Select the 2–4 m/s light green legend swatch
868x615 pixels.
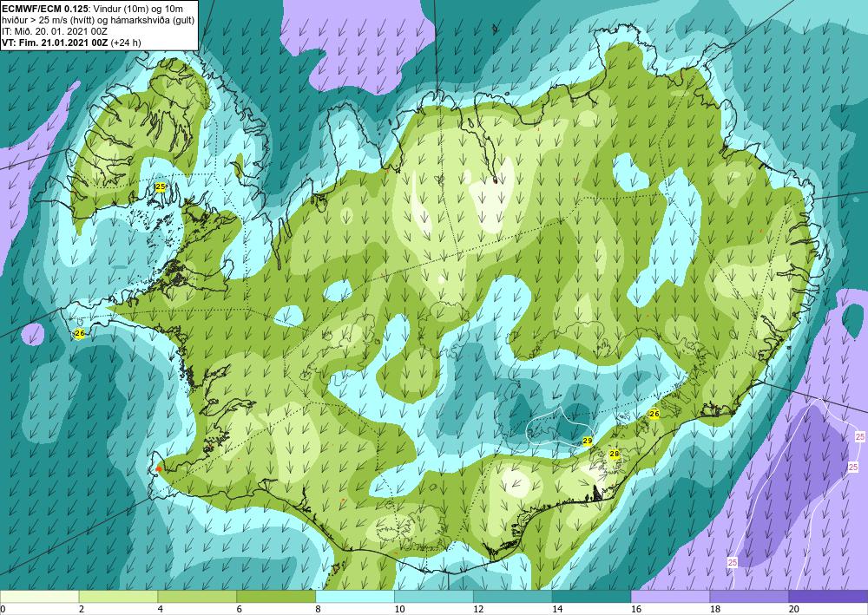(118, 596)
